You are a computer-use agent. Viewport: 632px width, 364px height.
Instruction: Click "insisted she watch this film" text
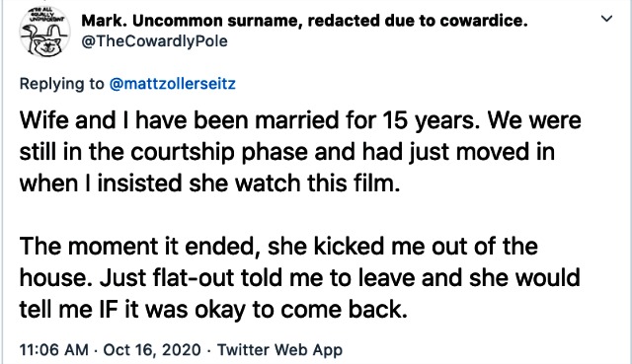[x=249, y=183]
